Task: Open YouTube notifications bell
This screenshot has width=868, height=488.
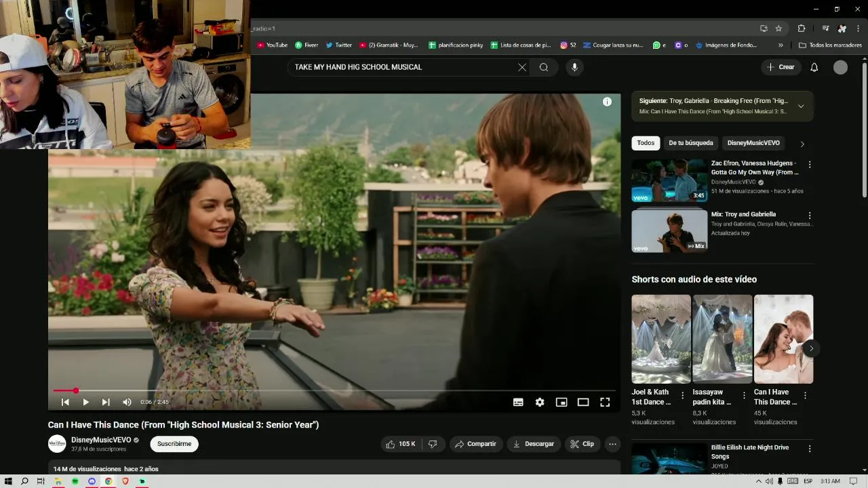Action: click(x=814, y=67)
